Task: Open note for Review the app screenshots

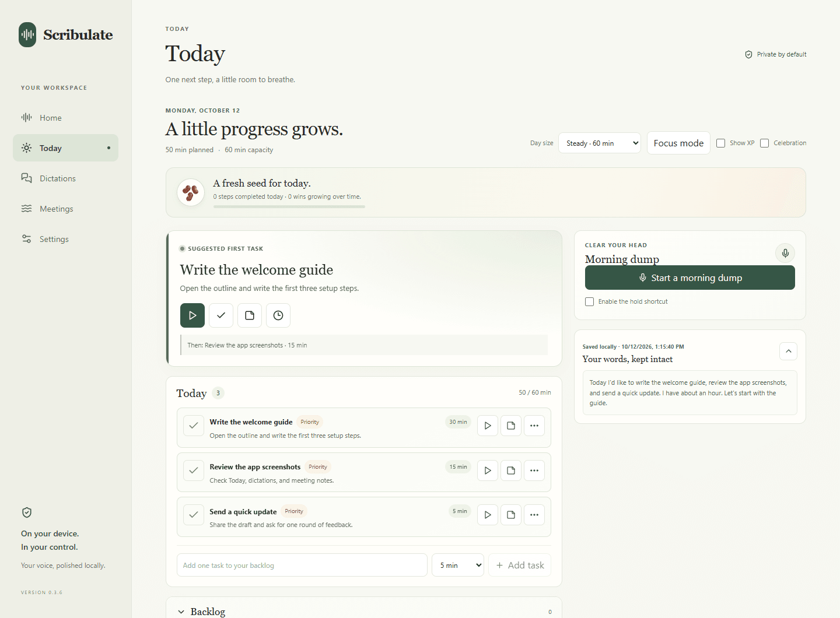Action: (x=511, y=470)
